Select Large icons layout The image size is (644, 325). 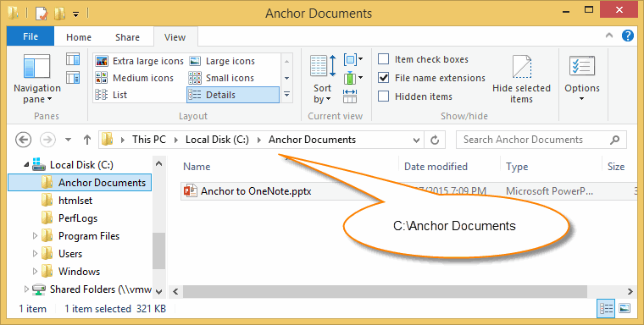pos(222,61)
